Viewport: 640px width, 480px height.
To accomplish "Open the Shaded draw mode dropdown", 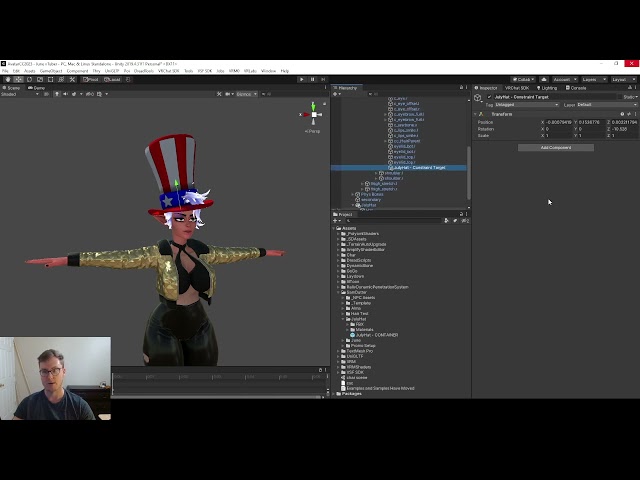I will (x=20, y=94).
